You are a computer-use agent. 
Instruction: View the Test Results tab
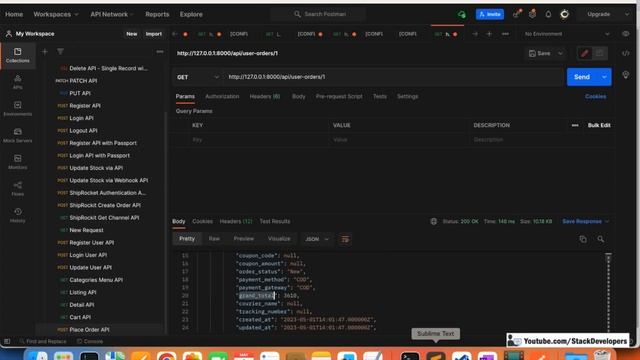[275, 221]
